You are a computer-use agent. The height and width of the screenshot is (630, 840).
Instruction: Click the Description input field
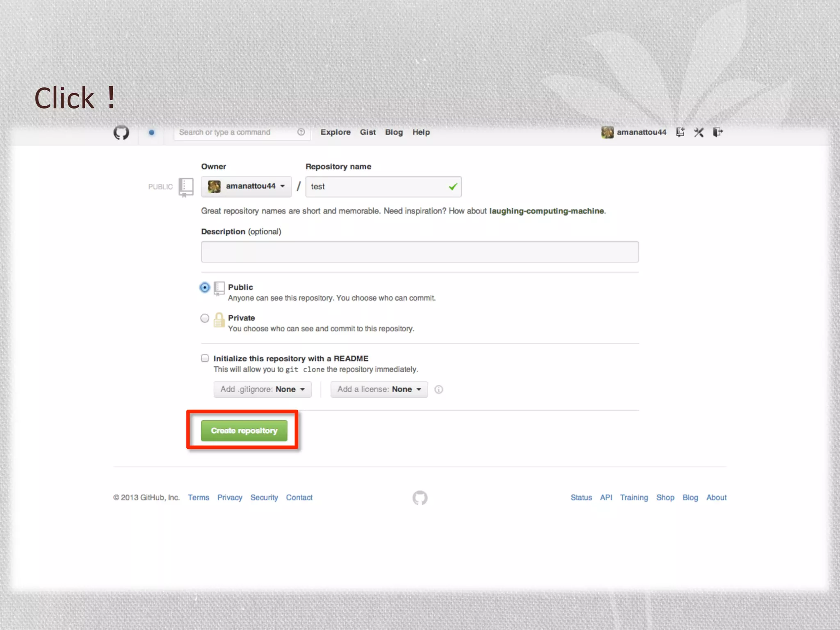[420, 252]
